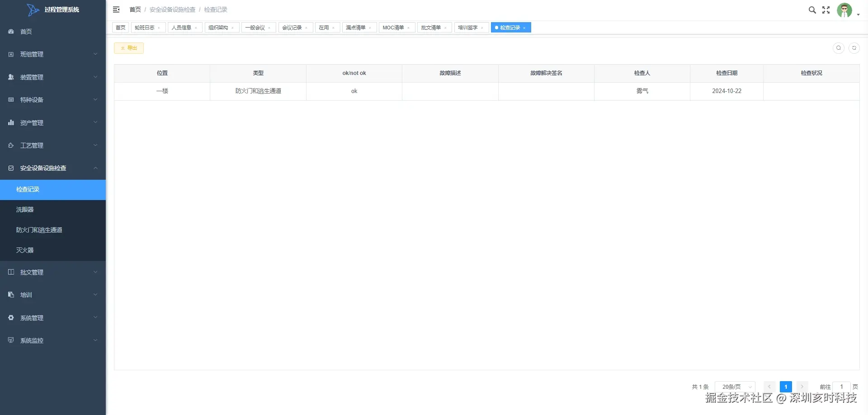This screenshot has height=415, width=868.
Task: Expand the 班组管理 menu chevron
Action: tap(95, 54)
